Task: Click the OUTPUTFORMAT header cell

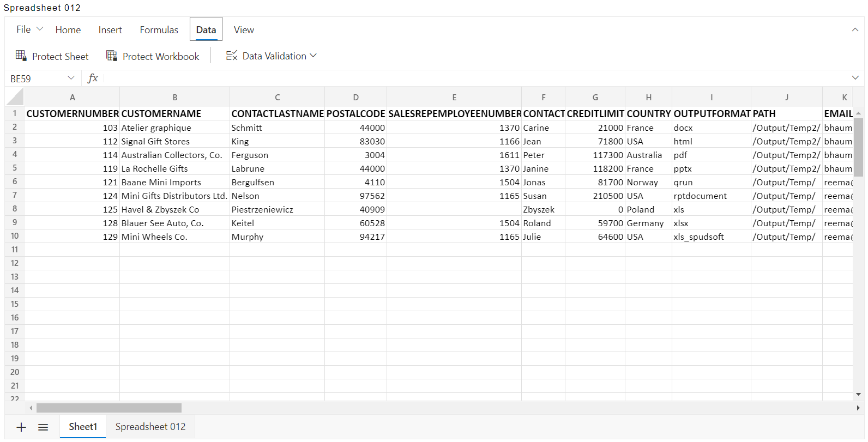Action: pos(712,113)
